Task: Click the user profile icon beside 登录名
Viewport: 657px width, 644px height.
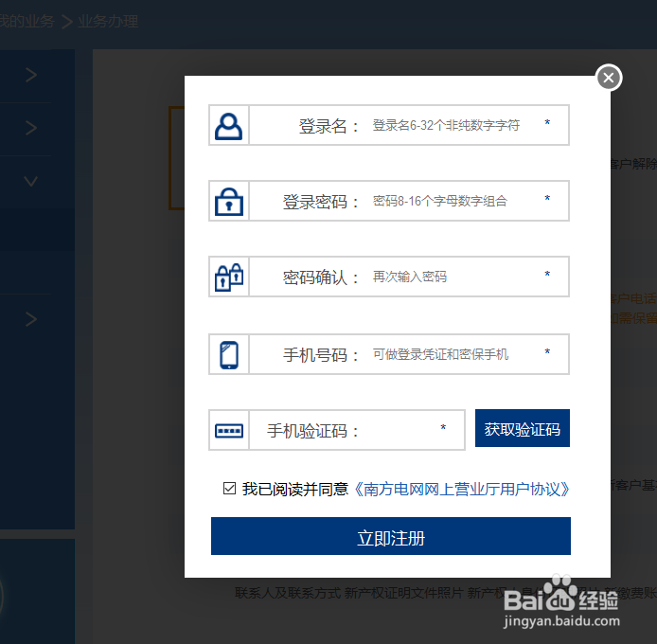Action: click(x=229, y=126)
